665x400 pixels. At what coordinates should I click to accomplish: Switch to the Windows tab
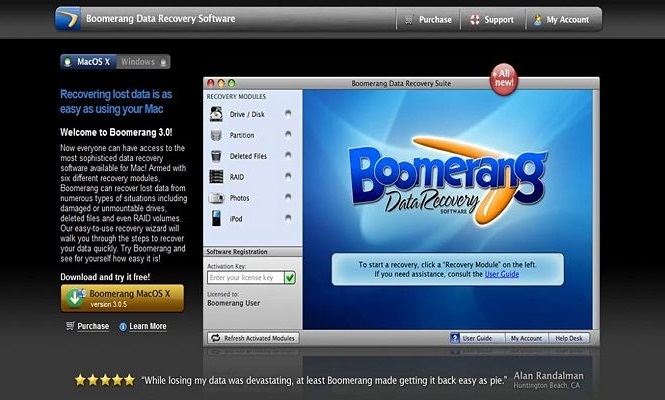[143, 62]
